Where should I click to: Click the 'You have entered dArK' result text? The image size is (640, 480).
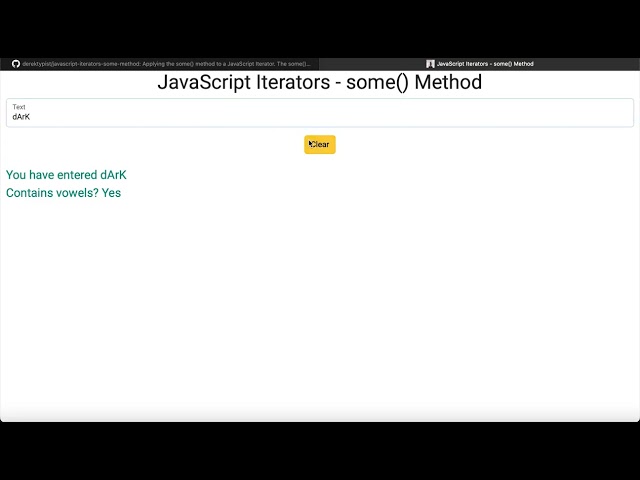tap(66, 175)
